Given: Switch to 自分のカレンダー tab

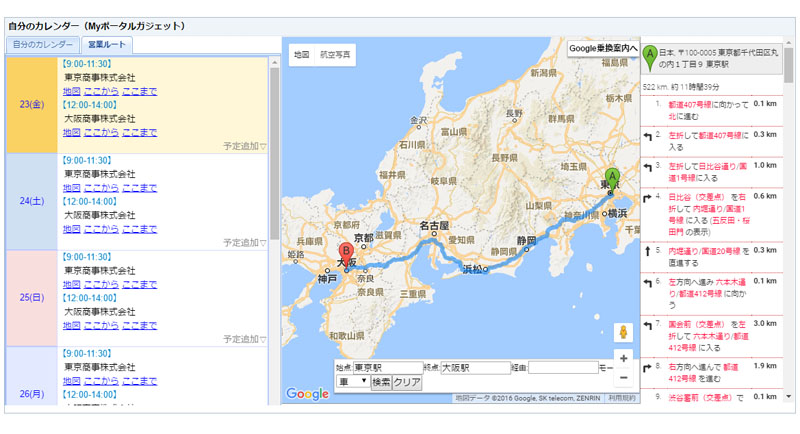Looking at the screenshot, I should pos(43,45).
